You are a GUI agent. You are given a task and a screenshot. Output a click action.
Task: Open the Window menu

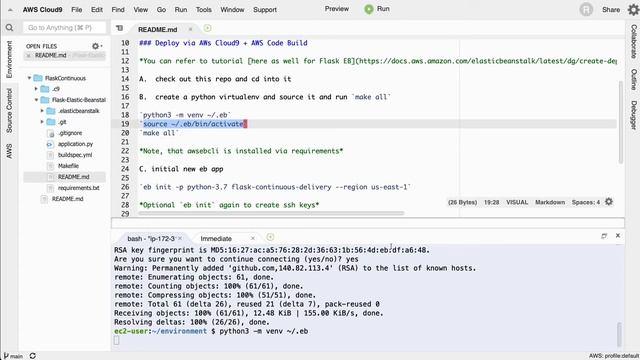point(232,9)
